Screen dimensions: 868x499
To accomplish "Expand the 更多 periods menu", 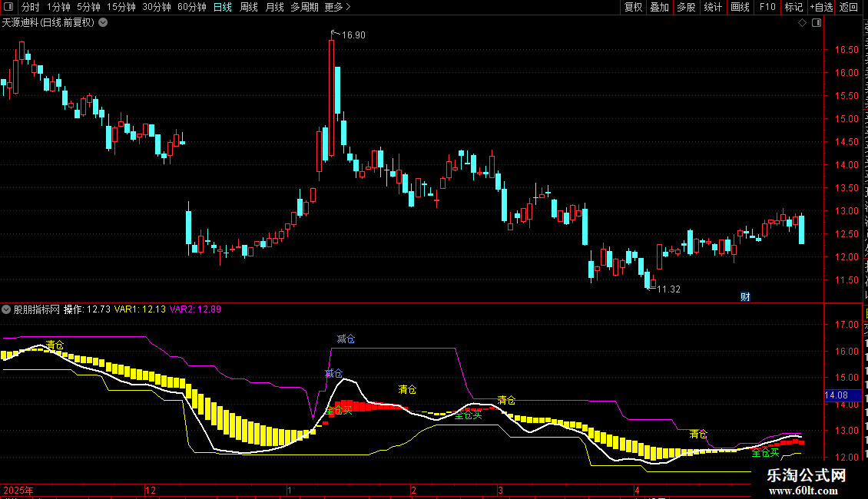I will point(337,7).
